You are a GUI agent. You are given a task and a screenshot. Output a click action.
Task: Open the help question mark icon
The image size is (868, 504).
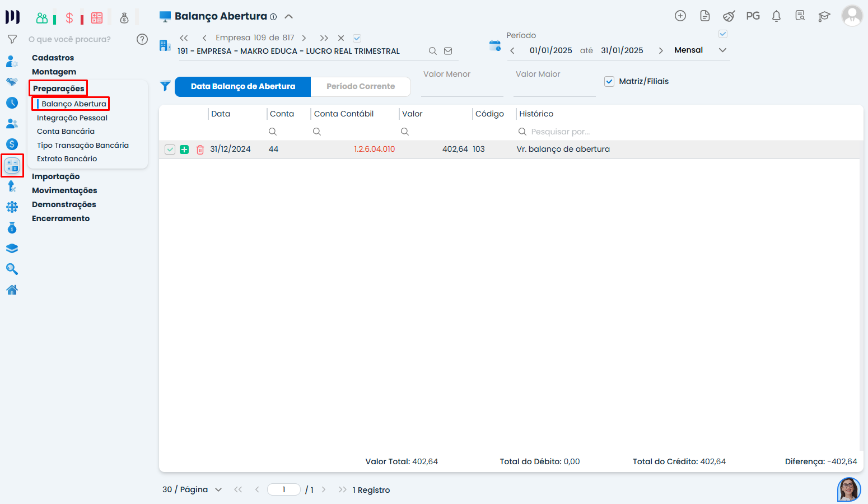click(142, 39)
